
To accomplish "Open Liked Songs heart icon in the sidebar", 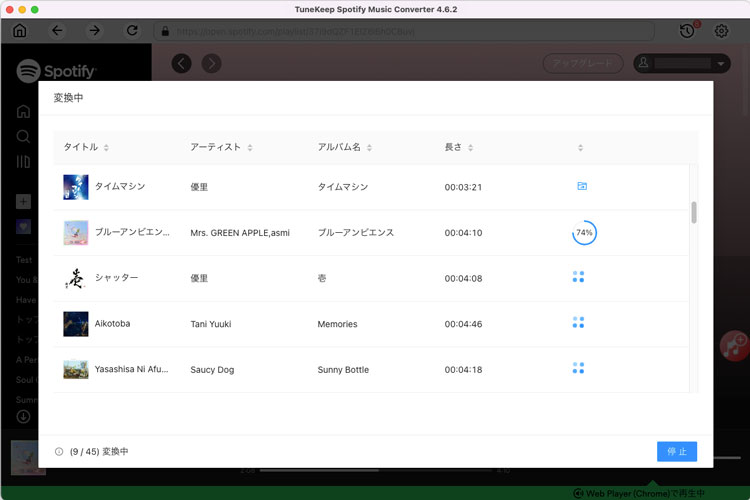I will click(23, 226).
